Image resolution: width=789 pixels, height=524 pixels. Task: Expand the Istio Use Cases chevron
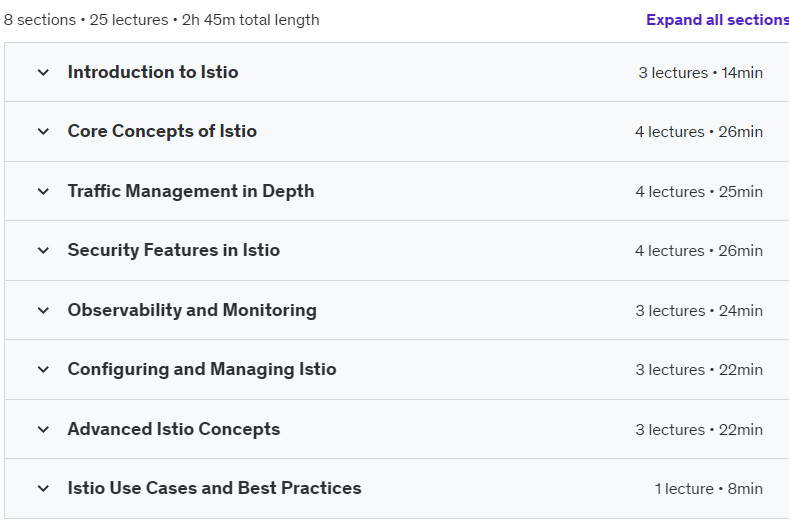(43, 488)
